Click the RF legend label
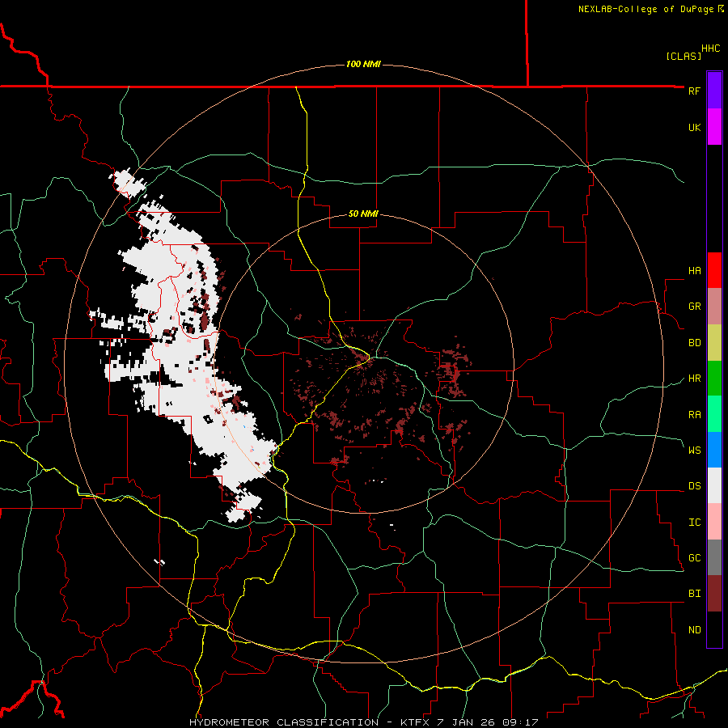This screenshot has height=728, width=728. (694, 91)
